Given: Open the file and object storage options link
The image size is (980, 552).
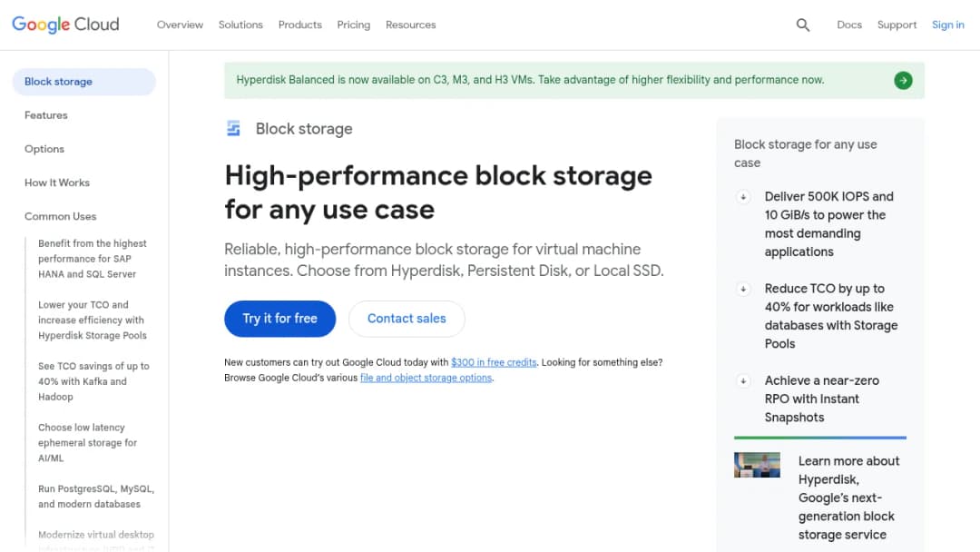Looking at the screenshot, I should [426, 379].
